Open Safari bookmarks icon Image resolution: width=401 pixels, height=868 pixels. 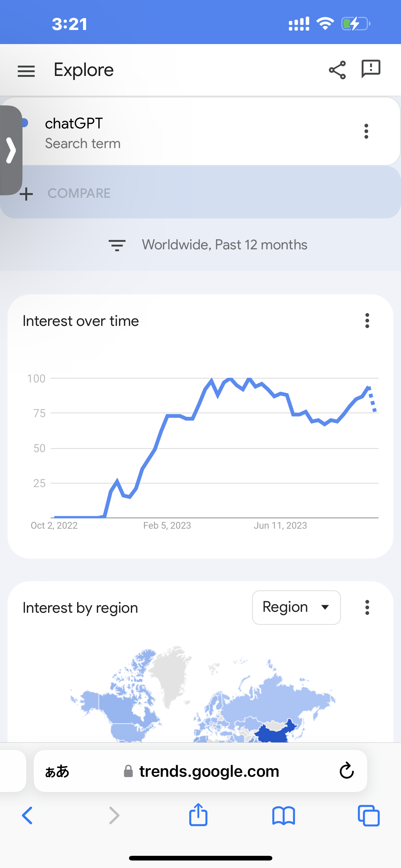coord(284,816)
